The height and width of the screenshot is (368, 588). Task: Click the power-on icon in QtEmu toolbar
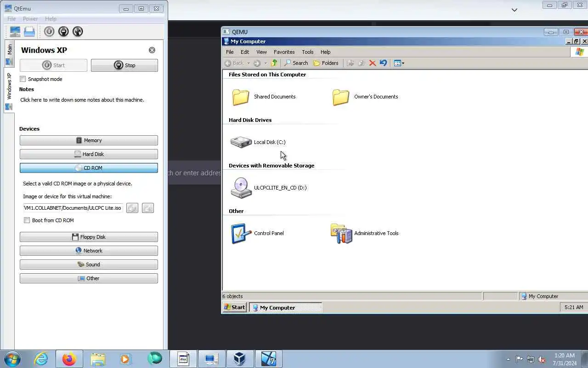pos(49,31)
